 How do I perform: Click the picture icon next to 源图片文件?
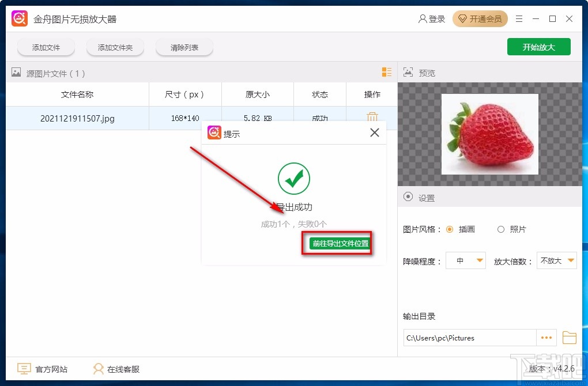16,73
